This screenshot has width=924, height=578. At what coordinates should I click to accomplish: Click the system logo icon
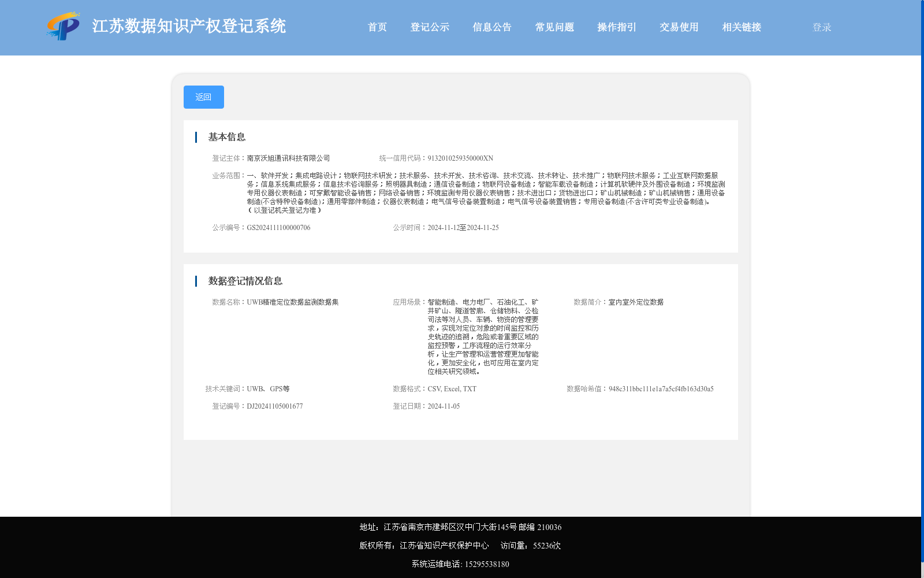64,26
